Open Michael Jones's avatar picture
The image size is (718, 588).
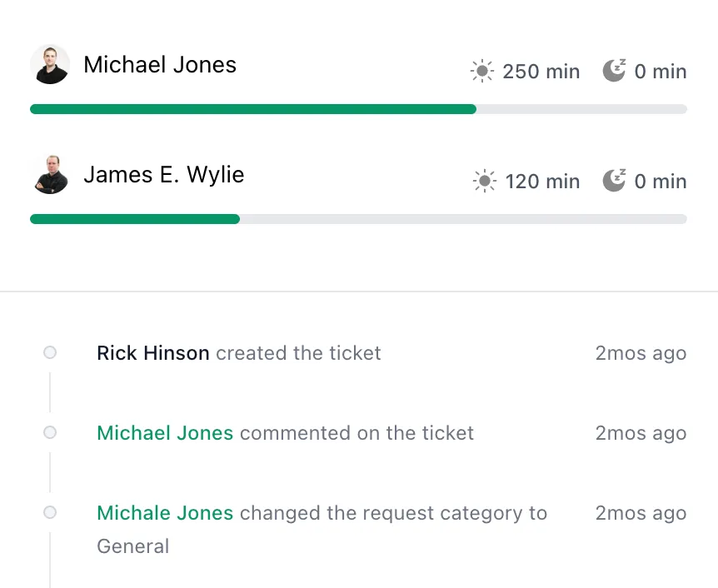point(50,64)
